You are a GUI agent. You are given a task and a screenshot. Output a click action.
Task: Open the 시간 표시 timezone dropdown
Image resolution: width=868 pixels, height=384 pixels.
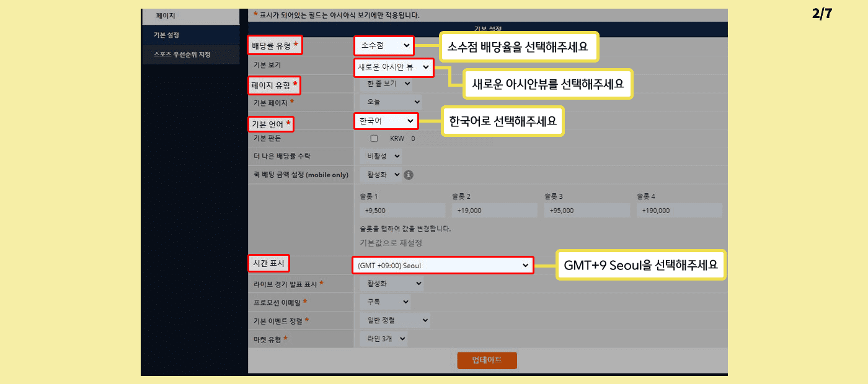click(x=443, y=266)
